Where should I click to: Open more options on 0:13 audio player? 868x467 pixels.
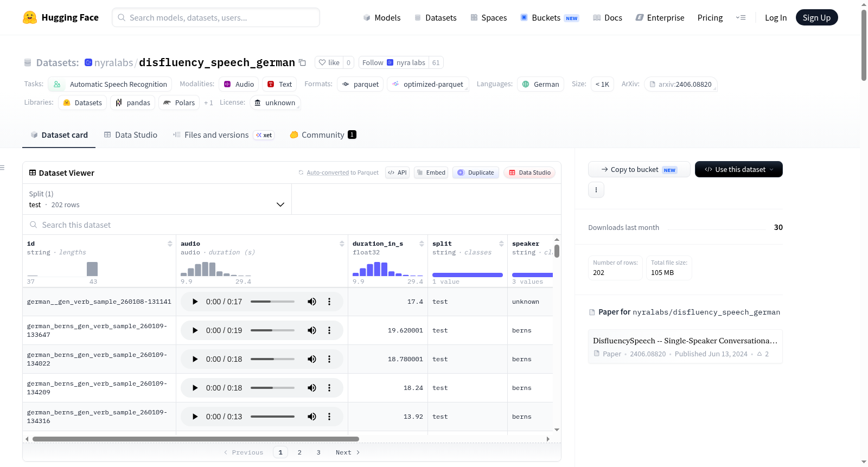coord(329,417)
